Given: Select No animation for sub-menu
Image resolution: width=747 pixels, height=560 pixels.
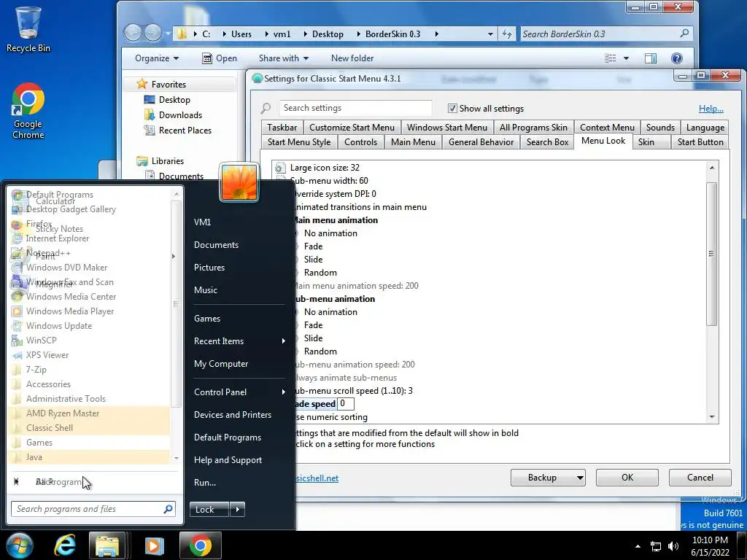Looking at the screenshot, I should tap(330, 312).
